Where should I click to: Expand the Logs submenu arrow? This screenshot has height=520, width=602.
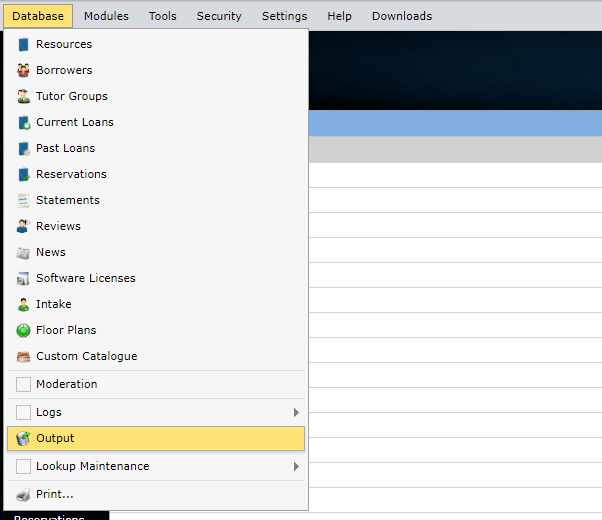pos(296,412)
